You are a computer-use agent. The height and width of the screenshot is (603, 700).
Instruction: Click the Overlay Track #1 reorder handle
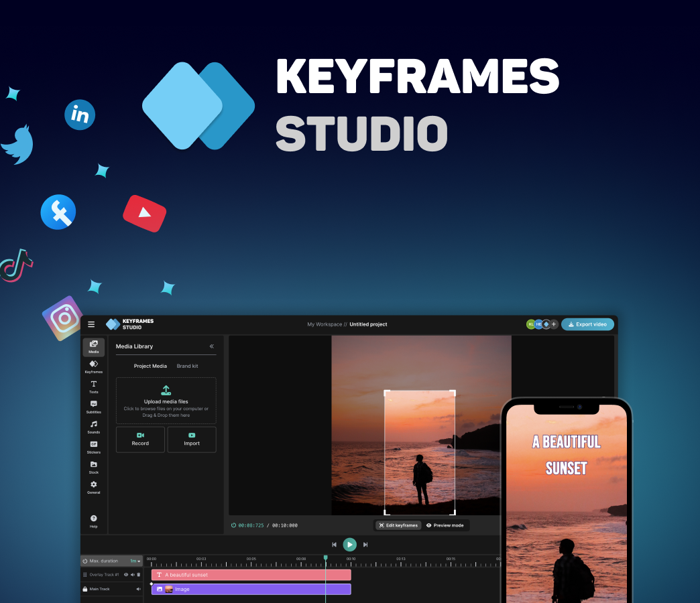coord(85,575)
